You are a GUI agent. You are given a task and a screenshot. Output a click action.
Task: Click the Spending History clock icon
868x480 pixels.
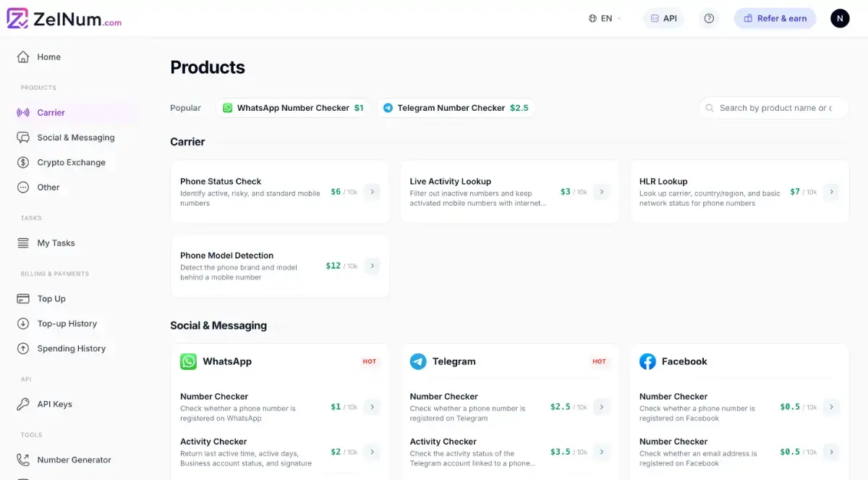click(x=23, y=349)
